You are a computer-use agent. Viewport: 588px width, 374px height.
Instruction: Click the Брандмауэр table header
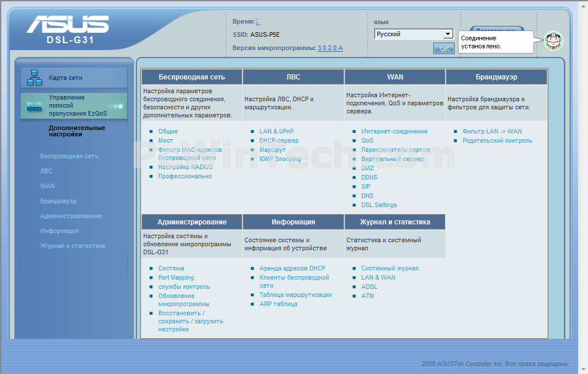click(x=497, y=77)
